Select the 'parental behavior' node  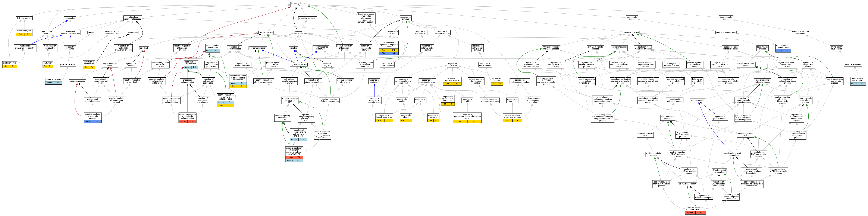pos(67,65)
